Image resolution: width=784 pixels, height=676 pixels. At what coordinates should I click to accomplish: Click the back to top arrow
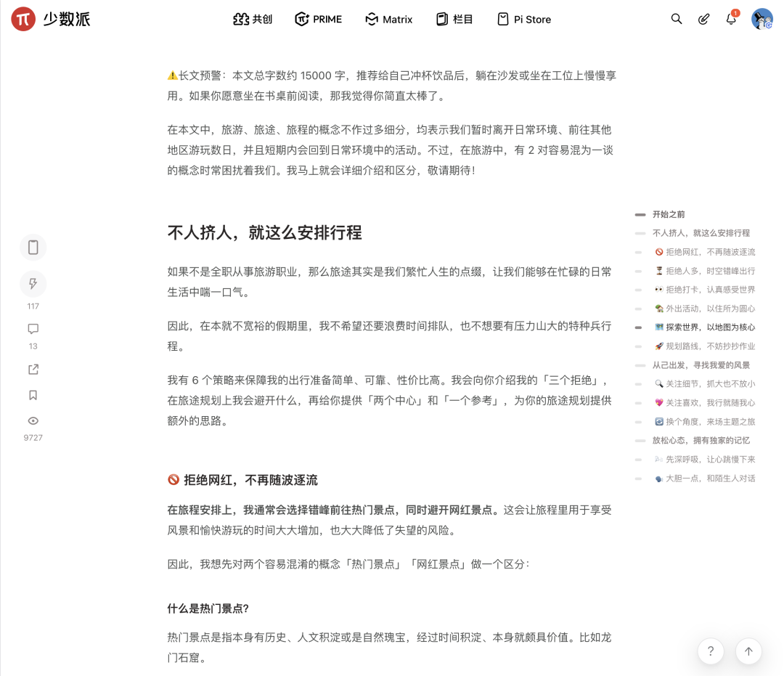[x=748, y=651]
